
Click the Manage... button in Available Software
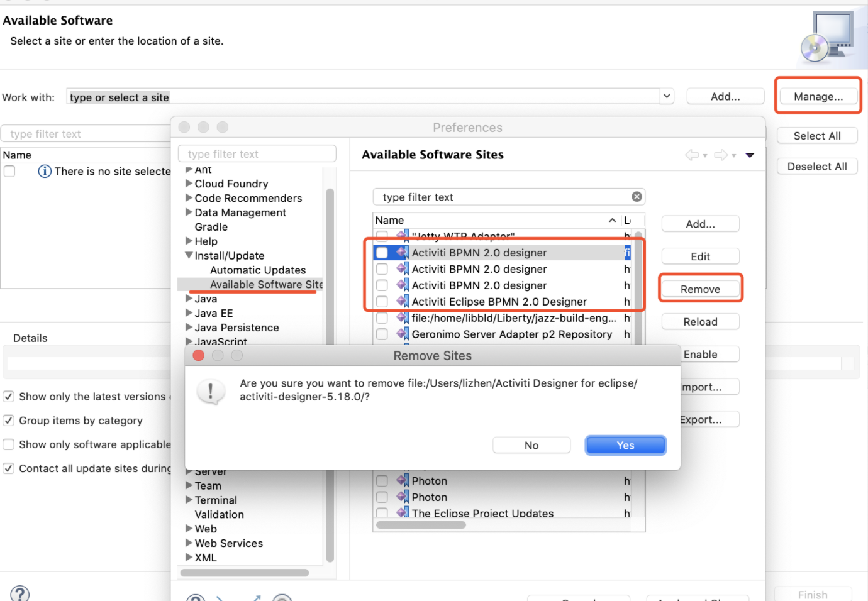pos(818,96)
